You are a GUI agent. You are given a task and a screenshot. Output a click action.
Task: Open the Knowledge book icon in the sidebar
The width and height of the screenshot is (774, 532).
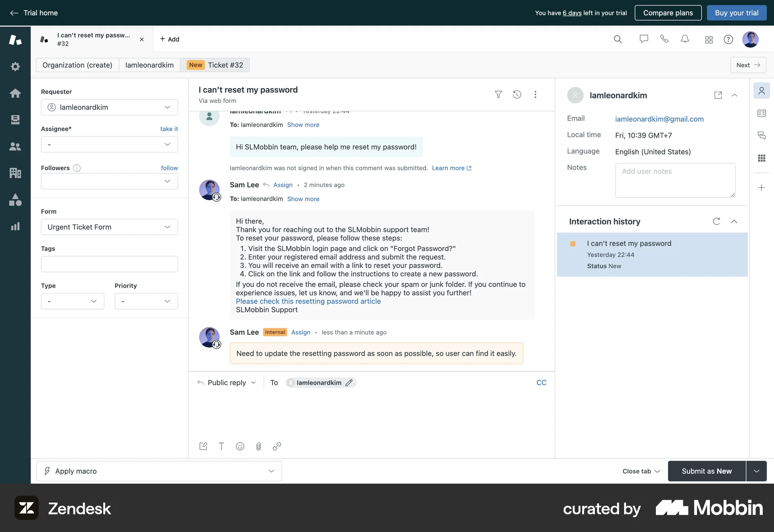pos(762,113)
